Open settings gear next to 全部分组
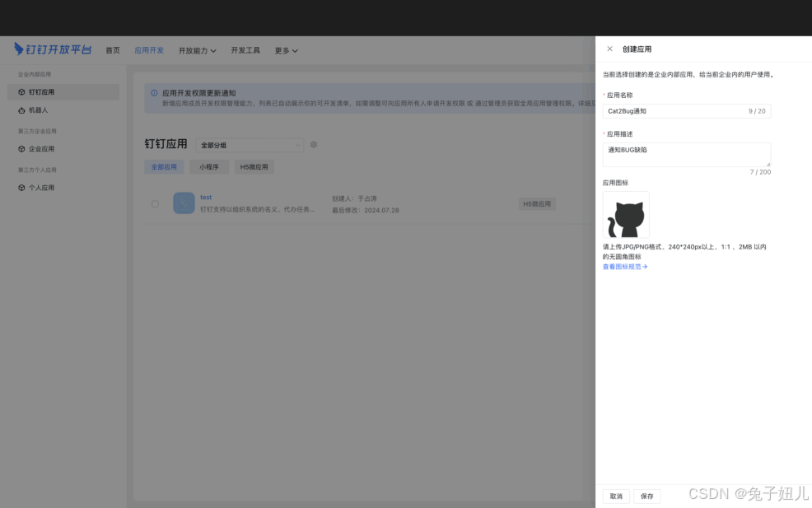Screen dimensions: 812x508 tap(313, 144)
